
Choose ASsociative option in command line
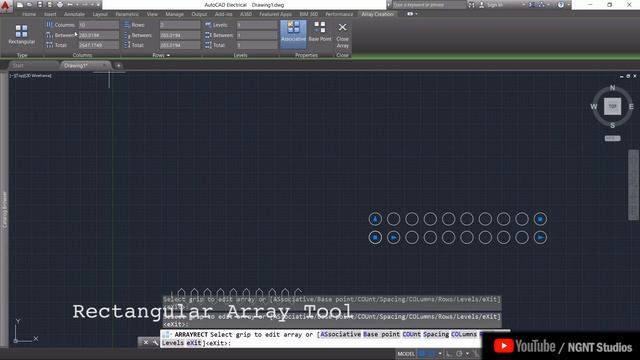point(340,334)
